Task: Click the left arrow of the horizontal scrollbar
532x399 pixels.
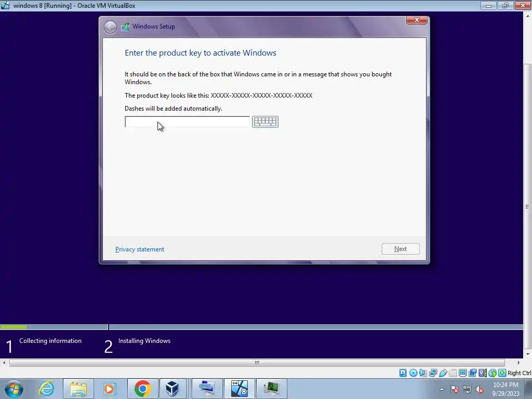Action: [x=4, y=363]
